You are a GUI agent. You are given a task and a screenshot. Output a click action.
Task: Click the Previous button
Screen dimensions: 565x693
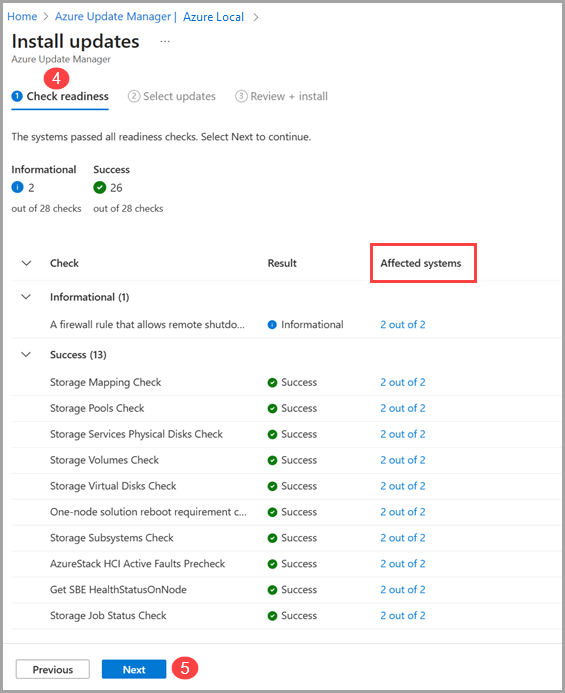53,669
